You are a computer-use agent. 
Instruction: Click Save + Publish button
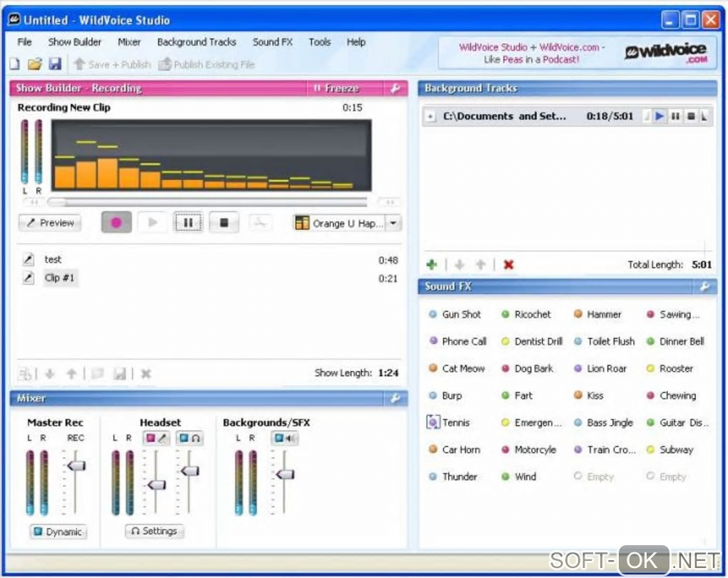coord(112,64)
